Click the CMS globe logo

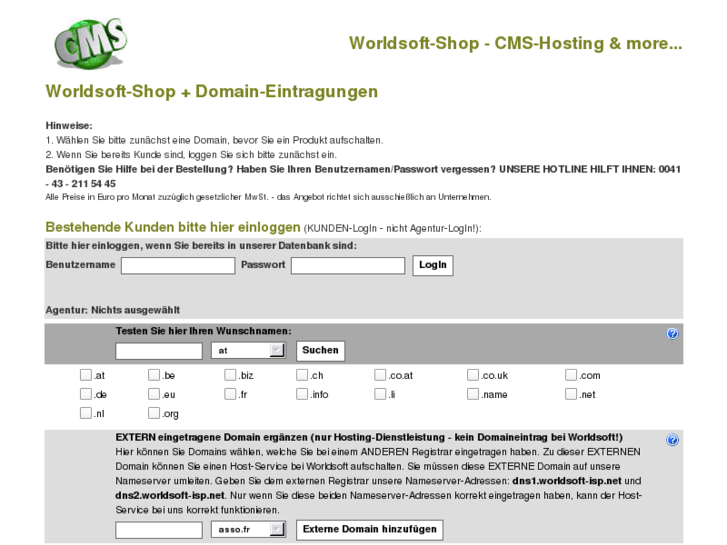coord(91,44)
